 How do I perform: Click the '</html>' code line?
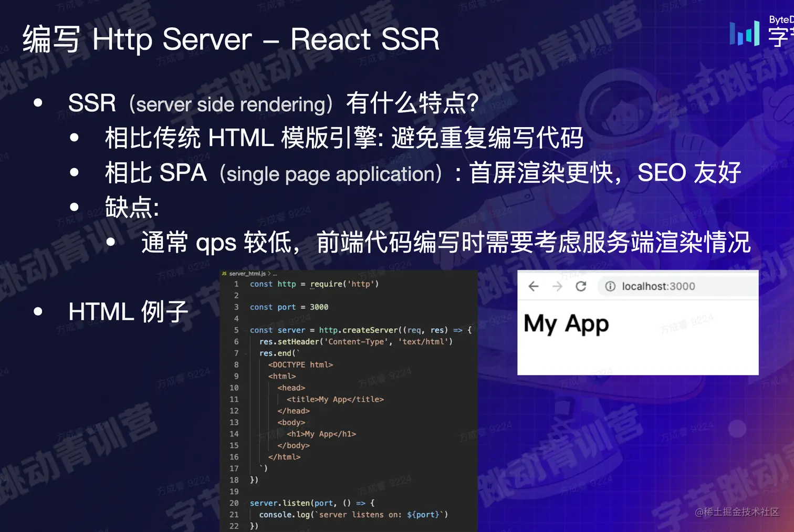pyautogui.click(x=284, y=457)
